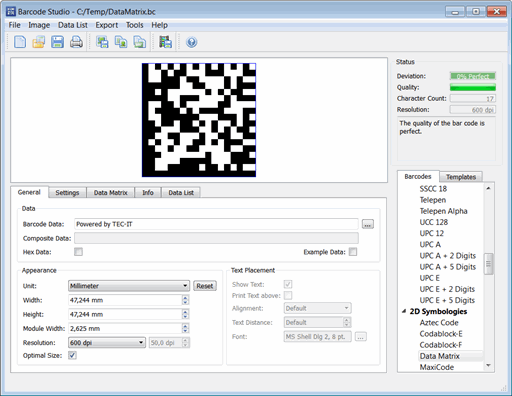Click the Text Distance spinner arrows

point(347,322)
